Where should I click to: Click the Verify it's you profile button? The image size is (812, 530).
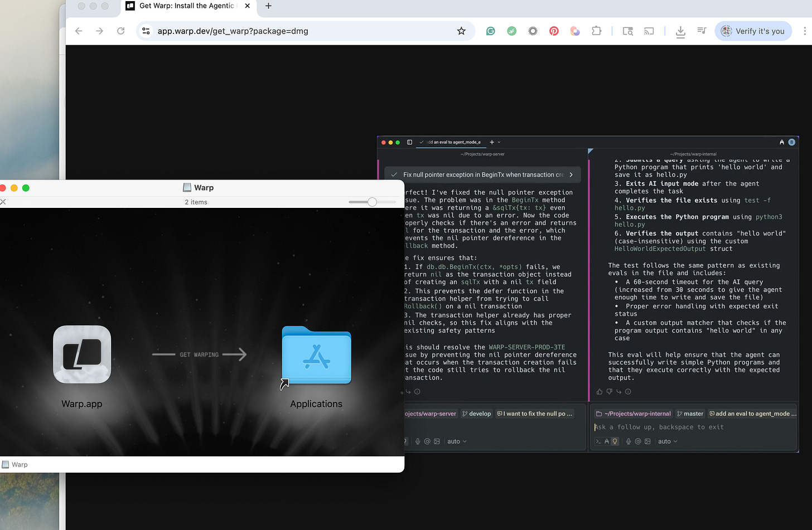click(753, 31)
